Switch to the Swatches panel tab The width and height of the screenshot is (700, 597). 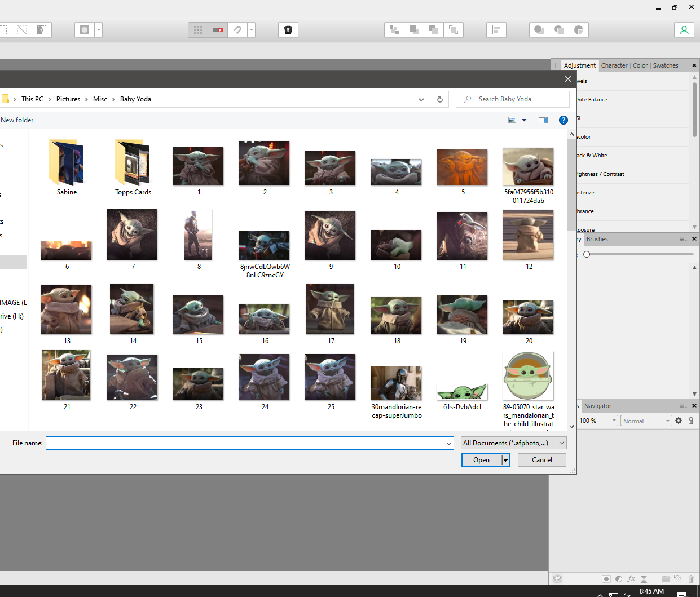[x=666, y=65]
